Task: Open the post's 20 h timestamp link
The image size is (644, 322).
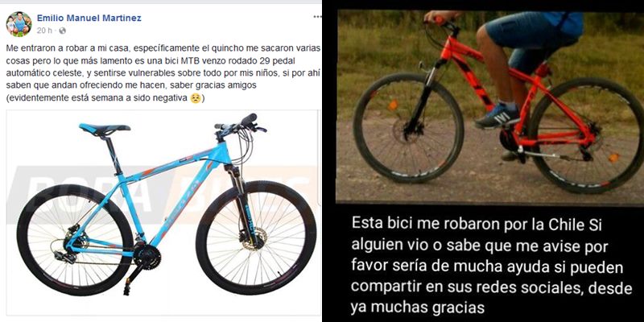Action: point(44,31)
